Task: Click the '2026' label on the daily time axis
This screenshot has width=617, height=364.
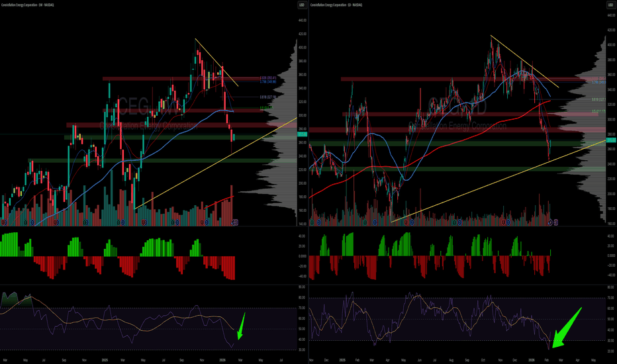Action: [x=531, y=360]
